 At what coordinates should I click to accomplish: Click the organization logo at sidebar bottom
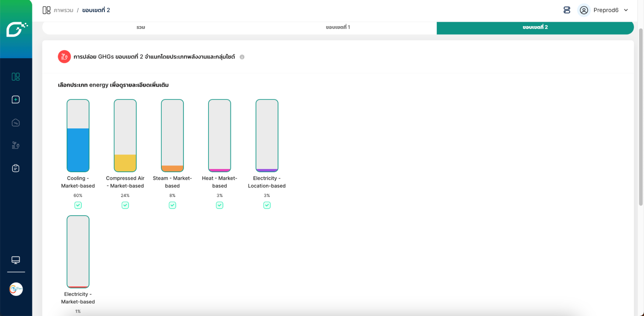point(16,289)
